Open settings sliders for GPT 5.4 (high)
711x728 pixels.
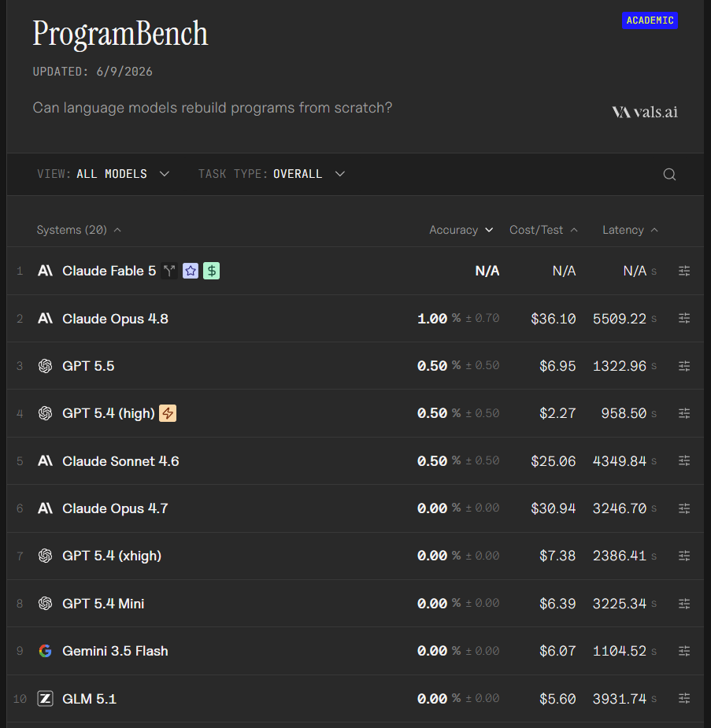684,413
